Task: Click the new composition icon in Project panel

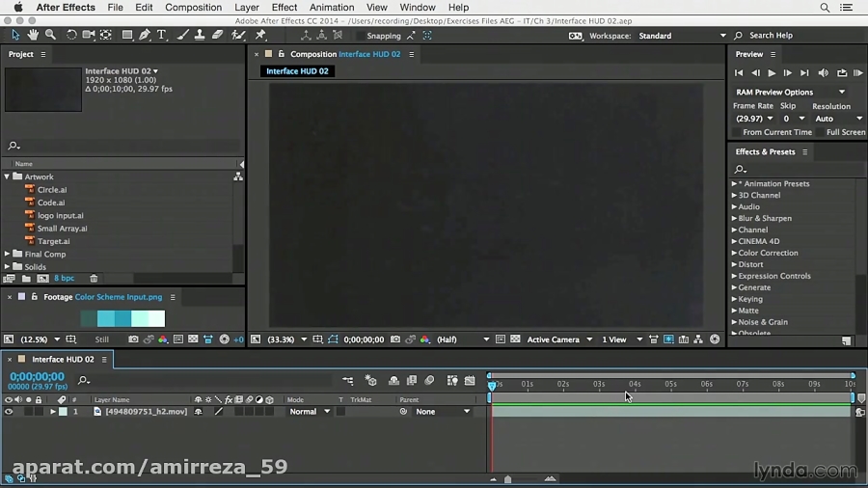Action: [42, 279]
